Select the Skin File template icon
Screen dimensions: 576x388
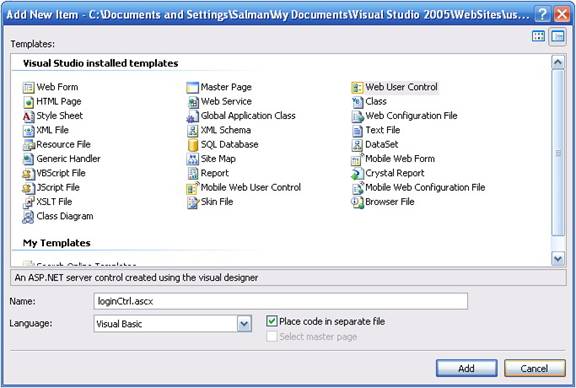(x=192, y=202)
